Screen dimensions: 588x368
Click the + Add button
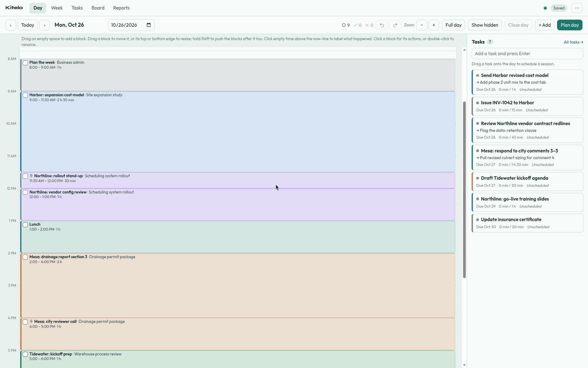pos(544,25)
